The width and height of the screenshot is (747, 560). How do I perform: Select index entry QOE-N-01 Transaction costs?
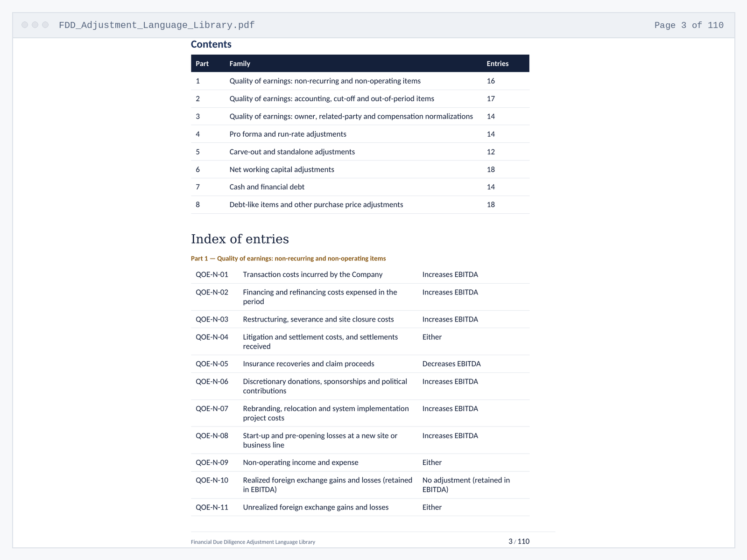click(x=360, y=274)
